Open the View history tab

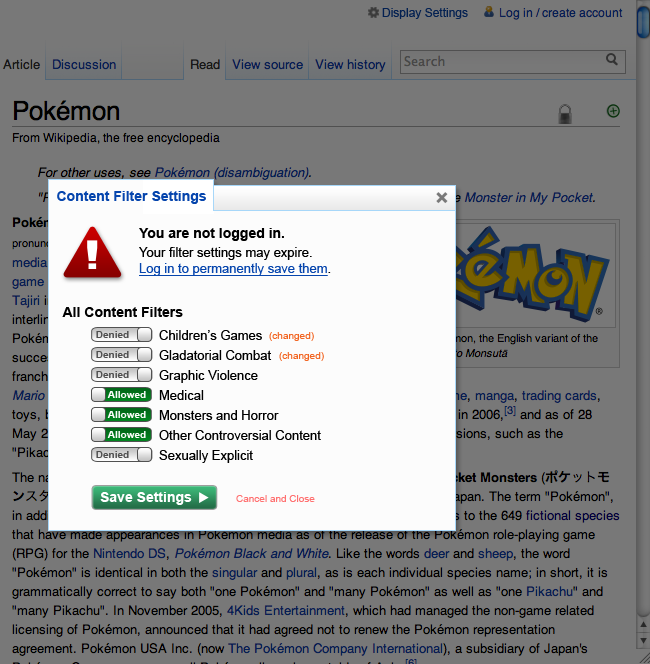click(350, 64)
